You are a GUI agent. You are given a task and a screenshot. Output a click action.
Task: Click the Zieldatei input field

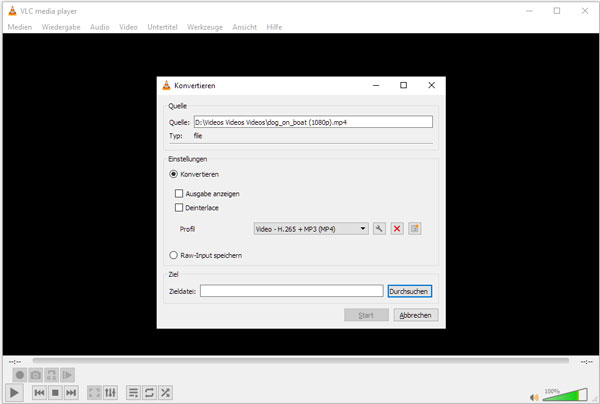292,291
